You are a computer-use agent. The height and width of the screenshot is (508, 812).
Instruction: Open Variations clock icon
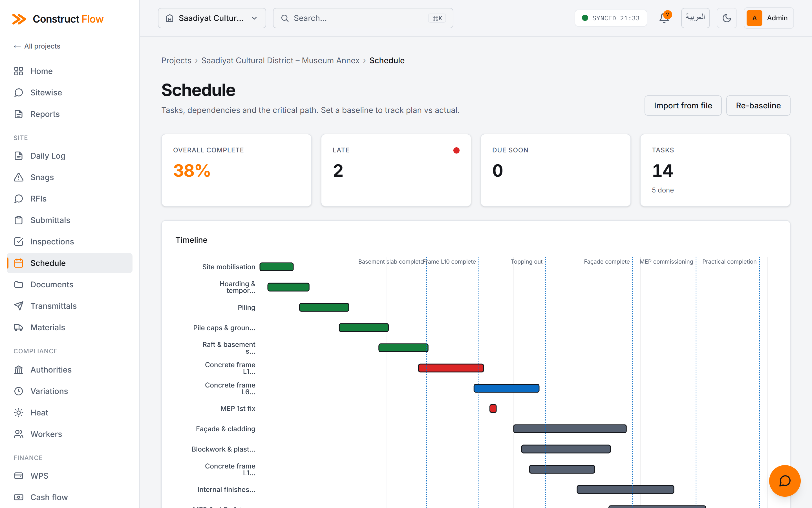[18, 391]
